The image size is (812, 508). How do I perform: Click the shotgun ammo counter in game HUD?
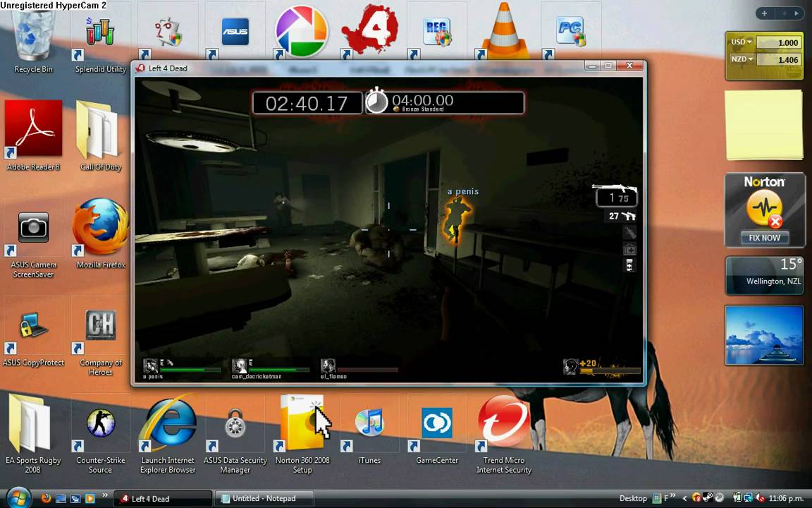(616, 198)
